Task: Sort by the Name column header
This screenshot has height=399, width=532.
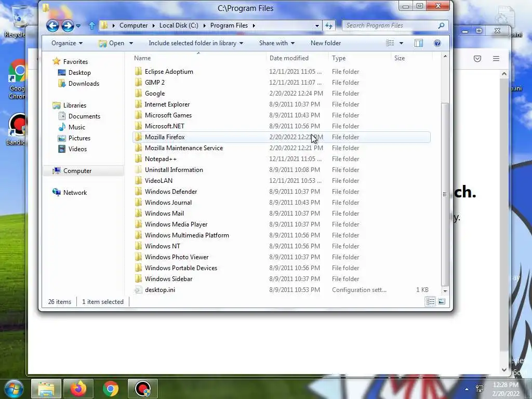Action: click(198, 58)
